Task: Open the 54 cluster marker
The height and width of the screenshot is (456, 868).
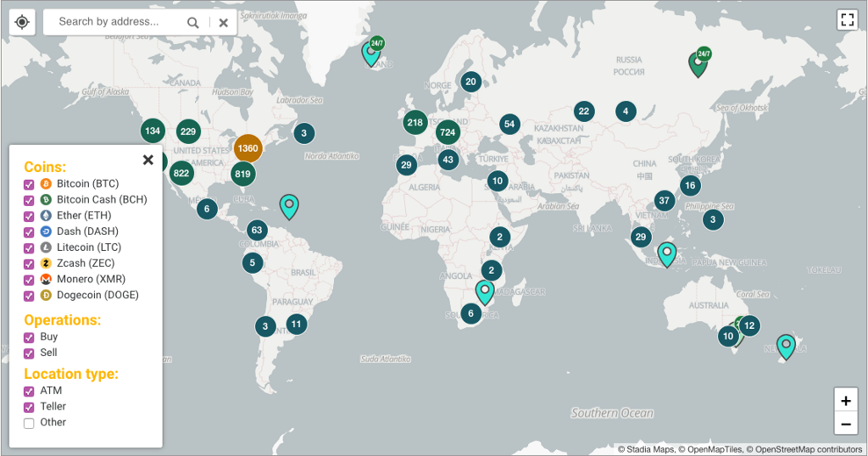Action: (509, 124)
